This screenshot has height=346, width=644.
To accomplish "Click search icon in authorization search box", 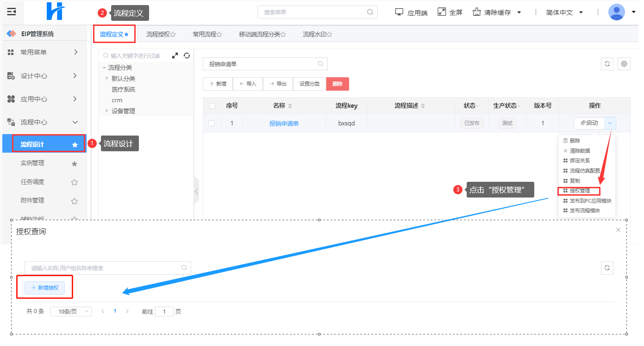I will coord(184,268).
